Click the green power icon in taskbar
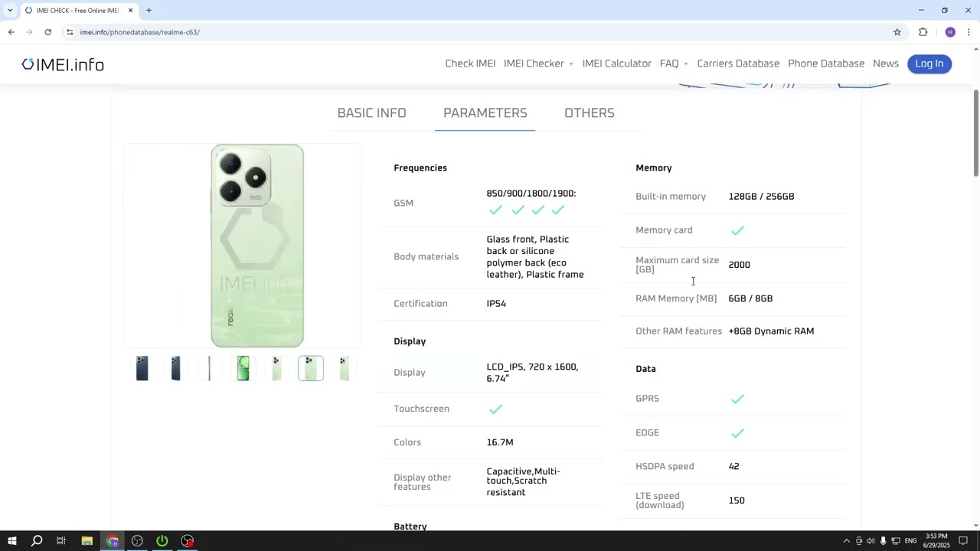Viewport: 980px width, 551px height. coord(162,541)
